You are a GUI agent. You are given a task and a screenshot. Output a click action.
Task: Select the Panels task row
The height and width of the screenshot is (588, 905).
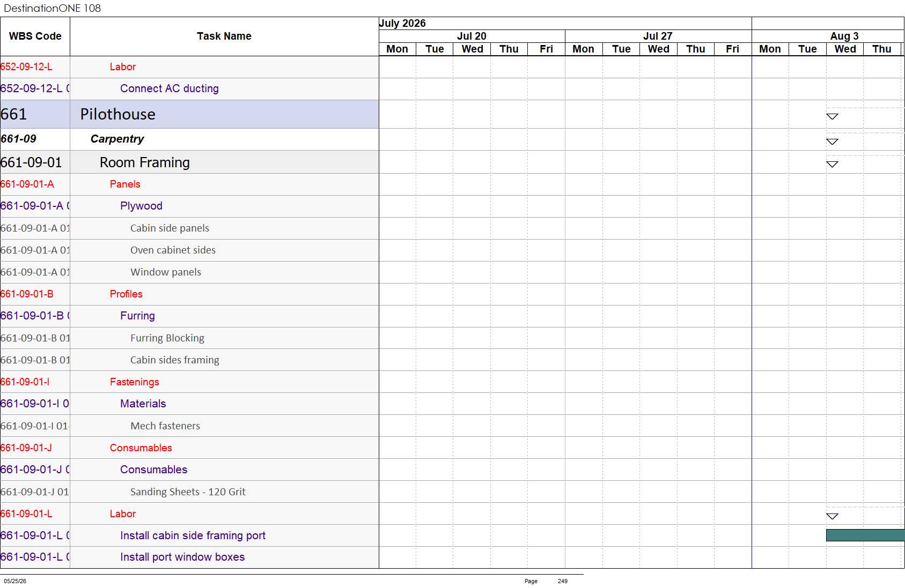189,184
